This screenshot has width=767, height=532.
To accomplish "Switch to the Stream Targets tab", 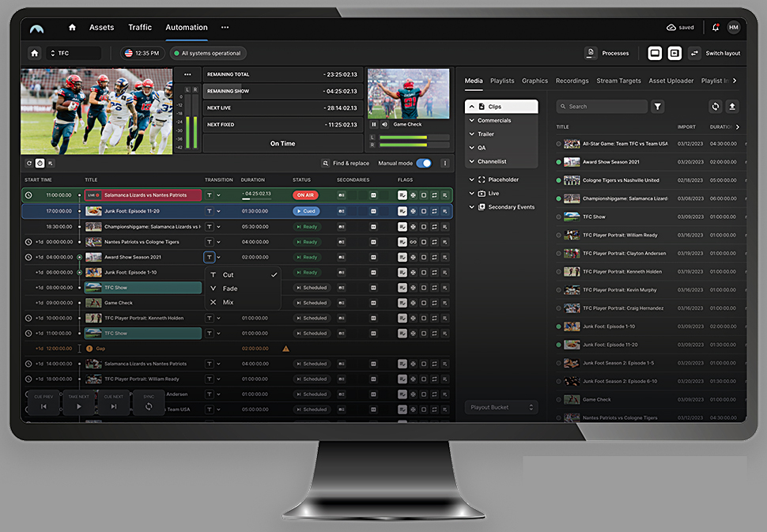I will [x=619, y=81].
